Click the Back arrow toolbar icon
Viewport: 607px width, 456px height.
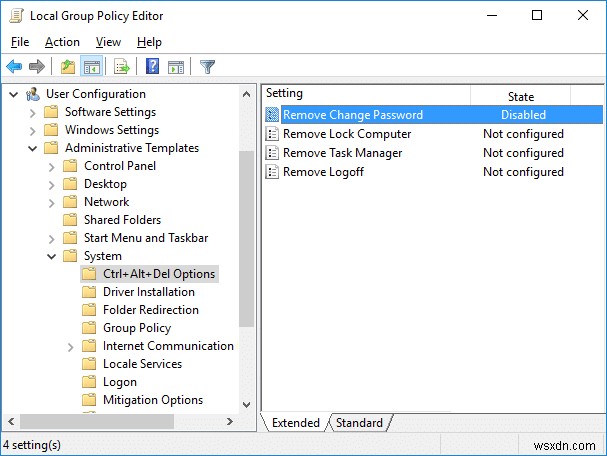pos(14,67)
